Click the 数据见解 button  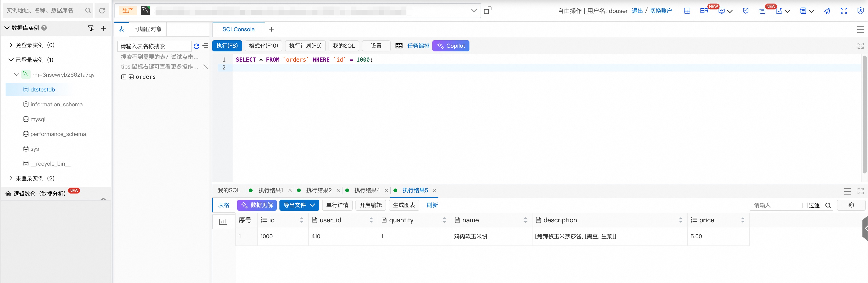tap(257, 205)
